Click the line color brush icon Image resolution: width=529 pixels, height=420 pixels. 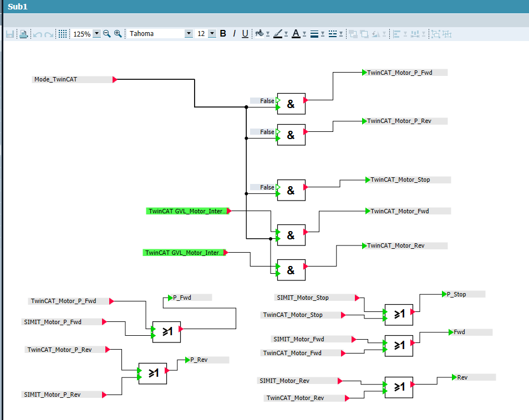point(278,34)
